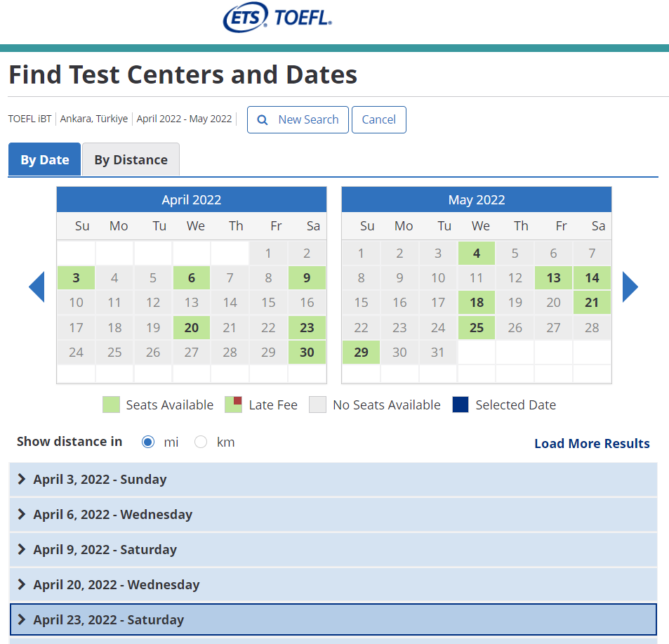Click the Find Test Centers and Dates heading
Image resolution: width=669 pixels, height=644 pixels.
pos(183,74)
